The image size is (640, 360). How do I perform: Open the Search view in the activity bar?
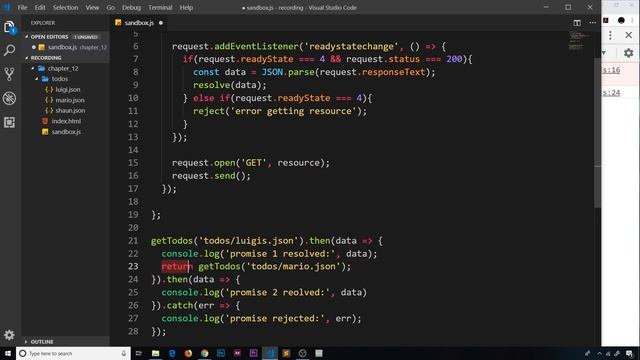9,50
